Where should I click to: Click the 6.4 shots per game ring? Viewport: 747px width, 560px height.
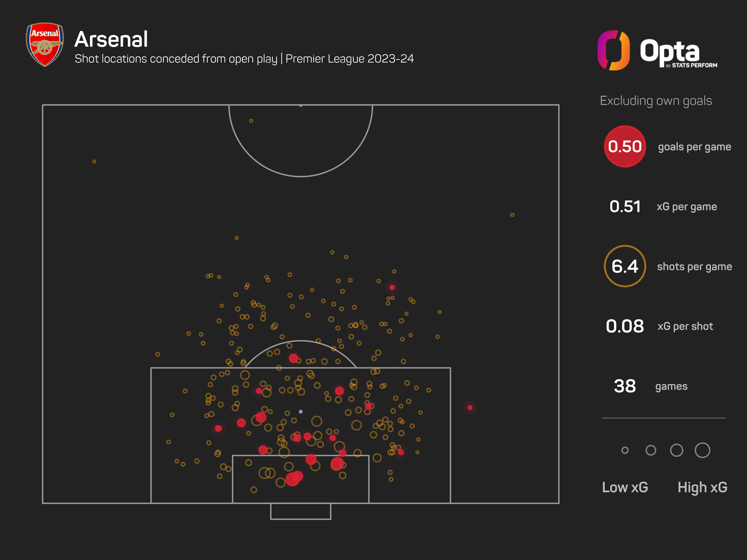click(625, 266)
